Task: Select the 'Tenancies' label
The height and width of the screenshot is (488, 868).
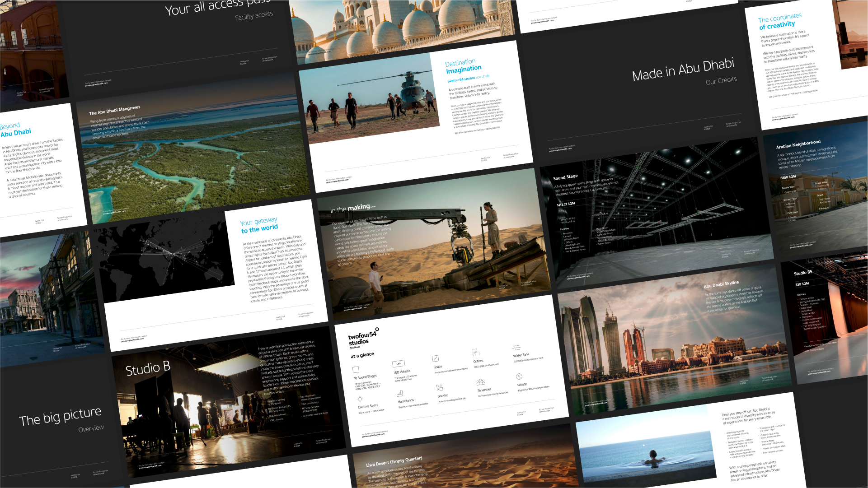Action: pyautogui.click(x=484, y=390)
